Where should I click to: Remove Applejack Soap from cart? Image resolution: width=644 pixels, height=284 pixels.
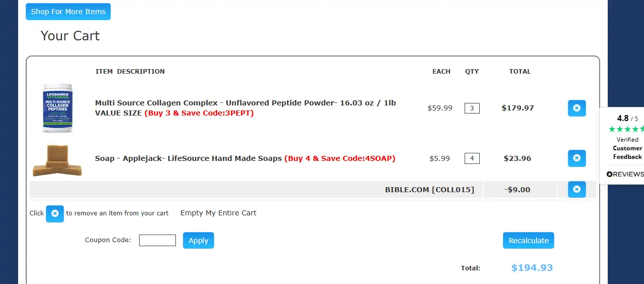coord(576,158)
